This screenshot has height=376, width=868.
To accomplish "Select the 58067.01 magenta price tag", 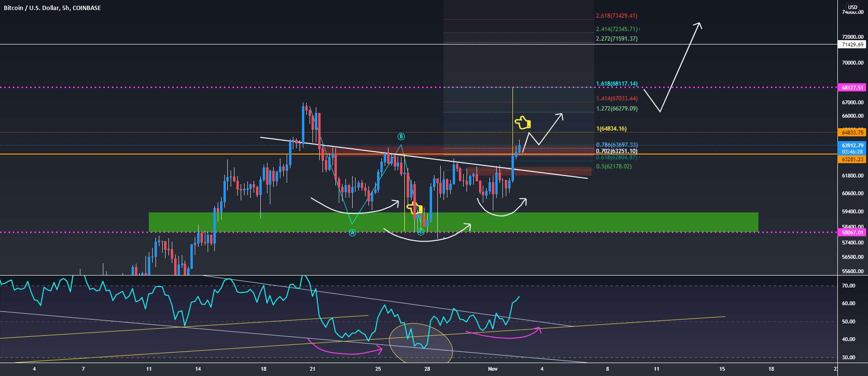I will click(853, 232).
